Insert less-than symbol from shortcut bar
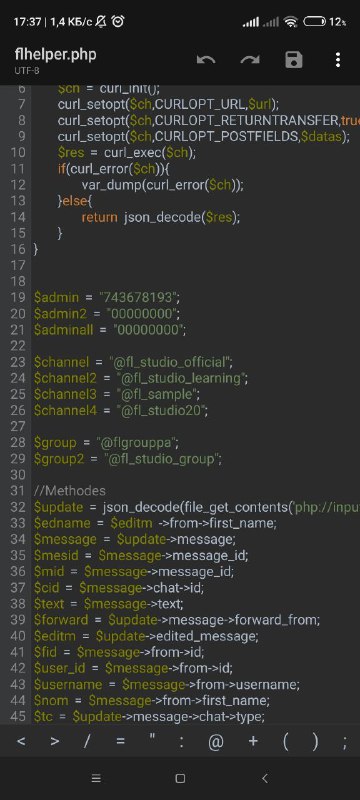Viewport: 360px width, 800px height. 21,741
